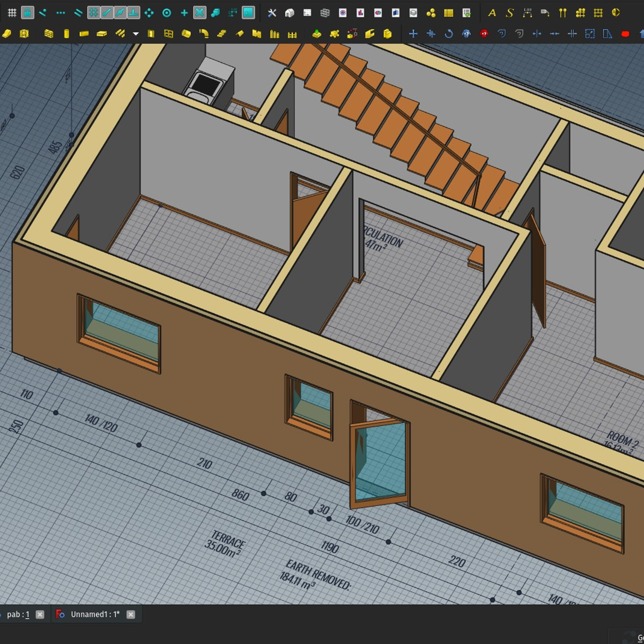Screen dimensions: 644x644
Task: Toggle snap to midpoint button
Action: point(120,13)
